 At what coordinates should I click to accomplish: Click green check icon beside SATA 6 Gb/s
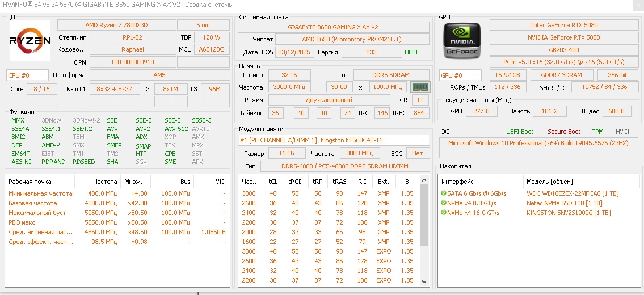(443, 193)
